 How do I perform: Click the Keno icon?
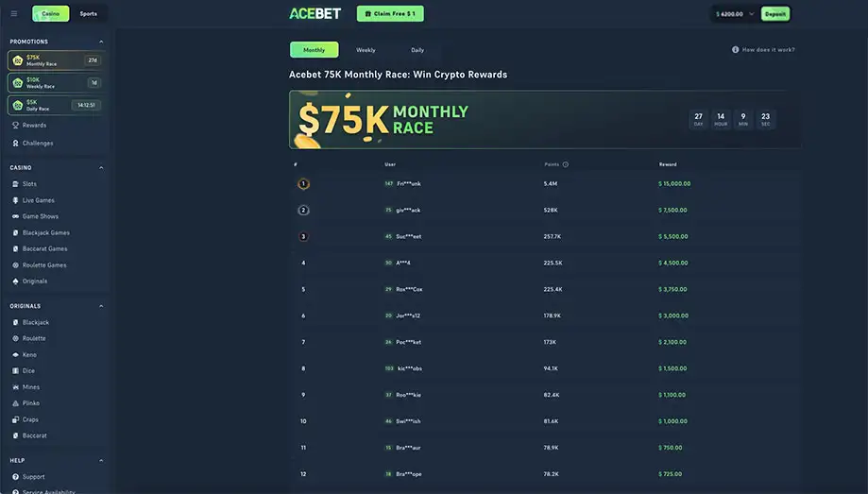click(x=15, y=355)
